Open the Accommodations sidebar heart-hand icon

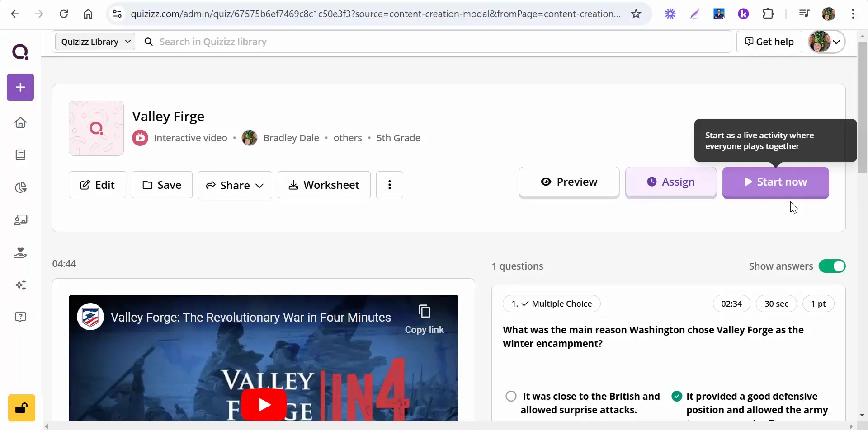tap(20, 252)
